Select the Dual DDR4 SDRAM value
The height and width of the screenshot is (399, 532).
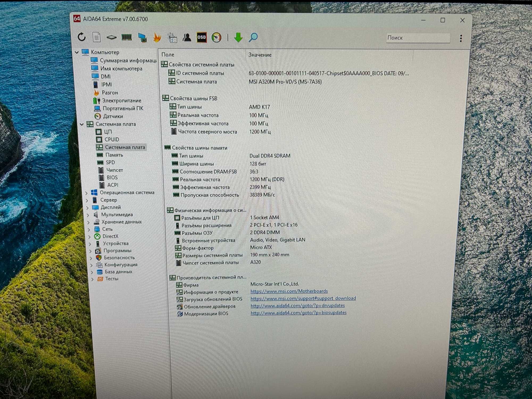click(270, 156)
